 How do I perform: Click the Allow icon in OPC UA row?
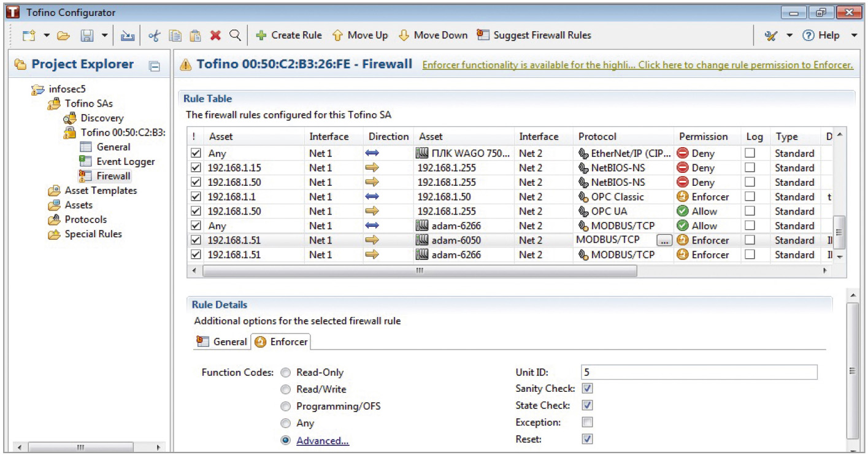[683, 211]
